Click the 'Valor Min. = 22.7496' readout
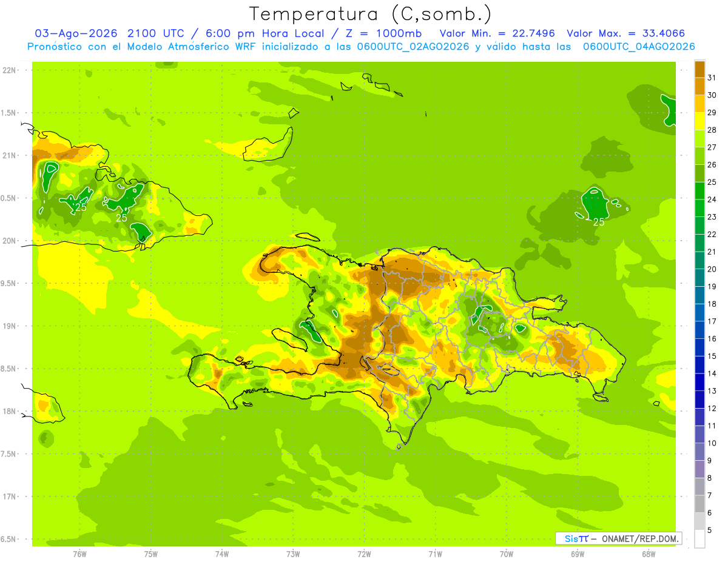Screen dimensions: 728x562 pos(497,33)
